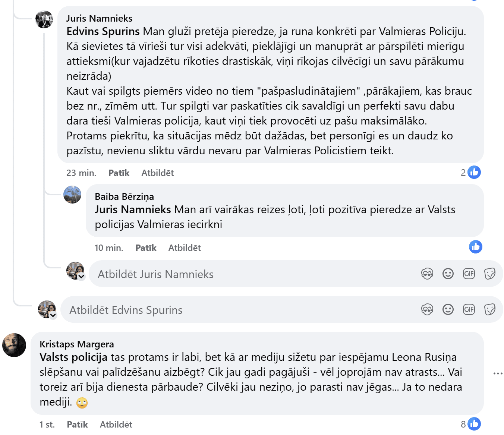The height and width of the screenshot is (435, 504).
Task: Click the Atbildēt Edvins Spurins input field
Action: (x=239, y=310)
